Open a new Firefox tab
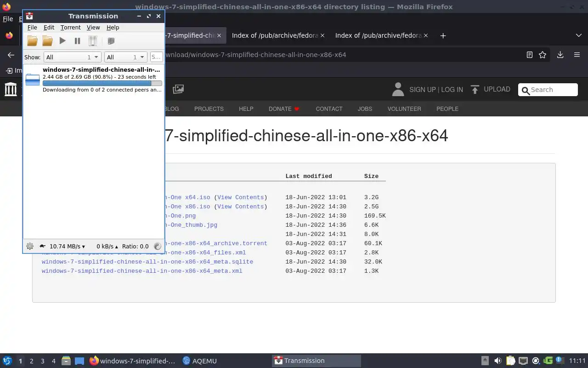 [443, 35]
